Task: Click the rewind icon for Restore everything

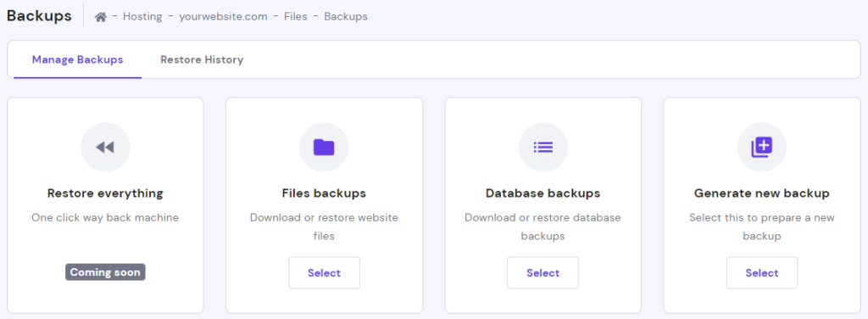Action: 105,147
